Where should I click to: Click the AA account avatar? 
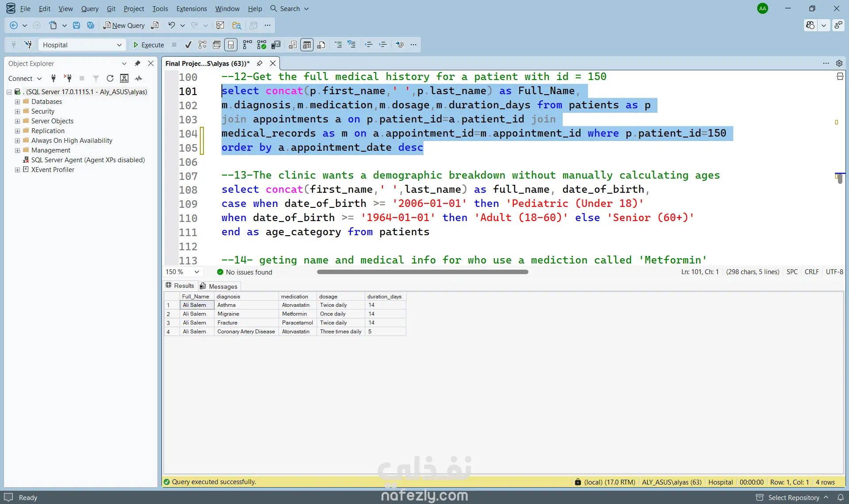[762, 8]
